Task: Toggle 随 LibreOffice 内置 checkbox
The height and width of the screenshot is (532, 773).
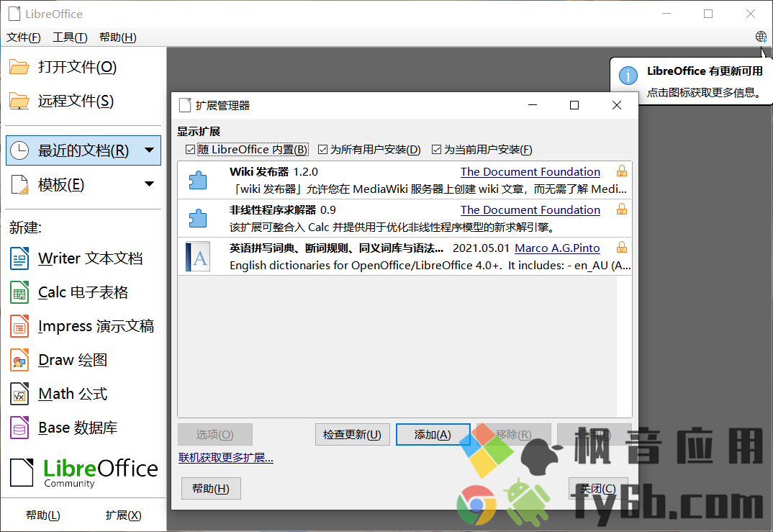Action: click(190, 150)
